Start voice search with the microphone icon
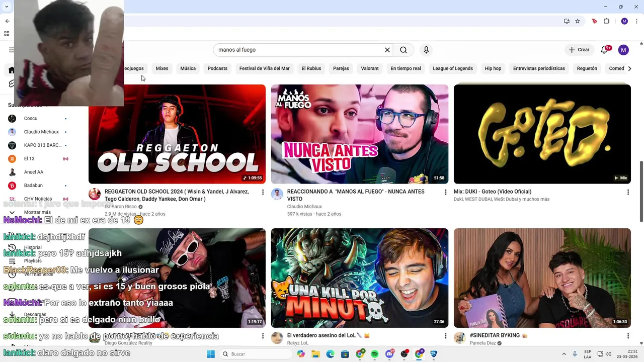644x362 pixels. pos(426,50)
